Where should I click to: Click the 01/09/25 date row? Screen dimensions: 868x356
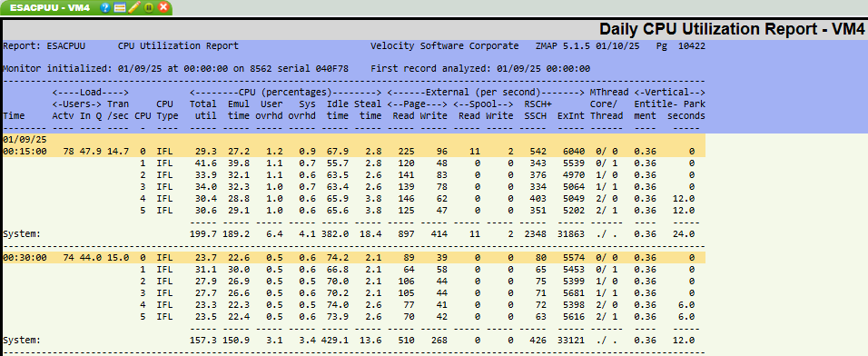coord(354,140)
